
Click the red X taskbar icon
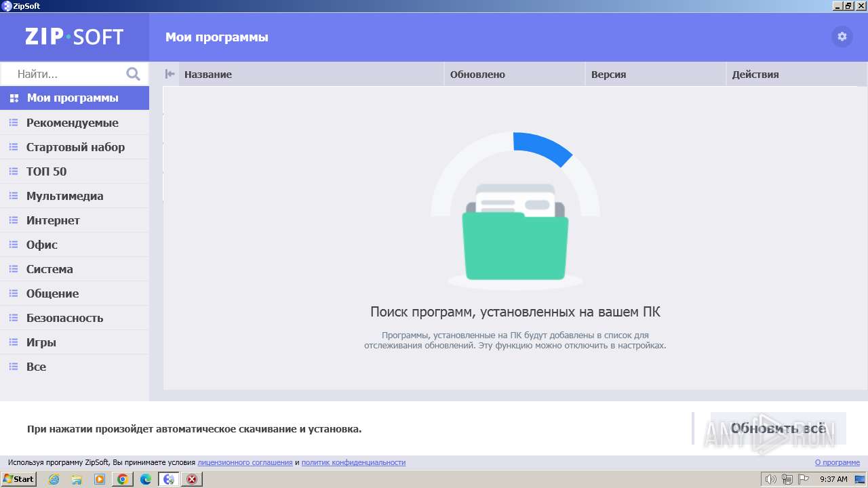[x=192, y=479]
